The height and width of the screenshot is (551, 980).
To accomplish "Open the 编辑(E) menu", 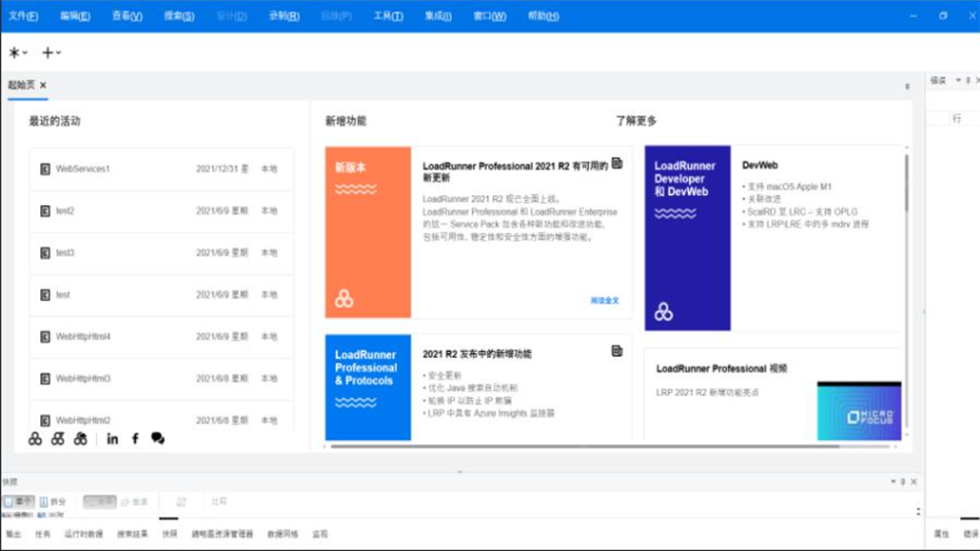I will coord(75,16).
